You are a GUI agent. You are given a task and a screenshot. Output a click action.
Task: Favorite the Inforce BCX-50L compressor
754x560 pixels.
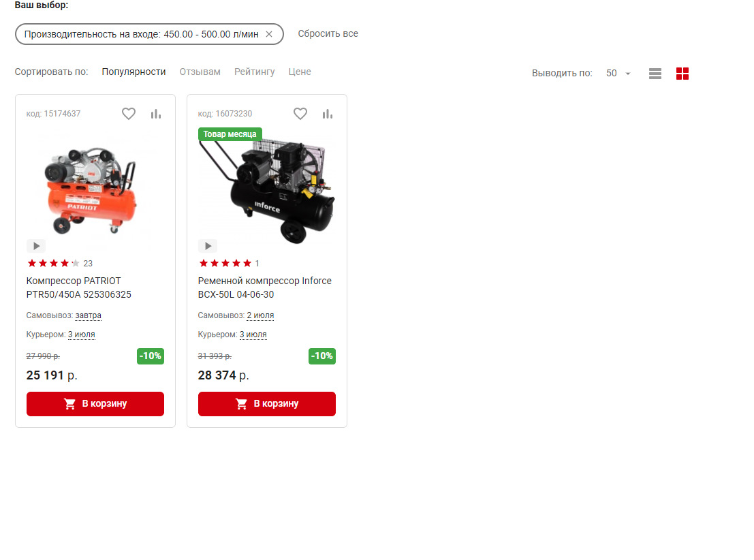[300, 114]
